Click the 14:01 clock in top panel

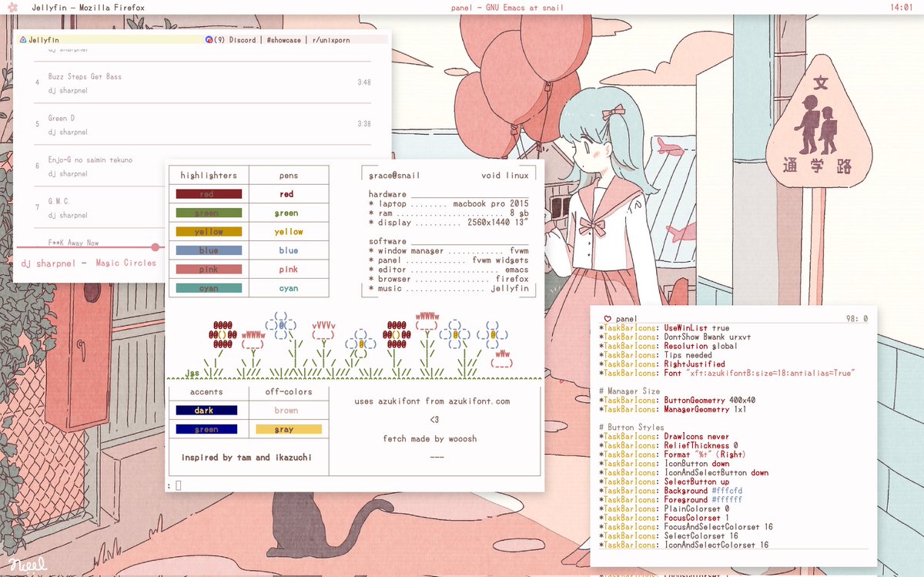click(901, 7)
